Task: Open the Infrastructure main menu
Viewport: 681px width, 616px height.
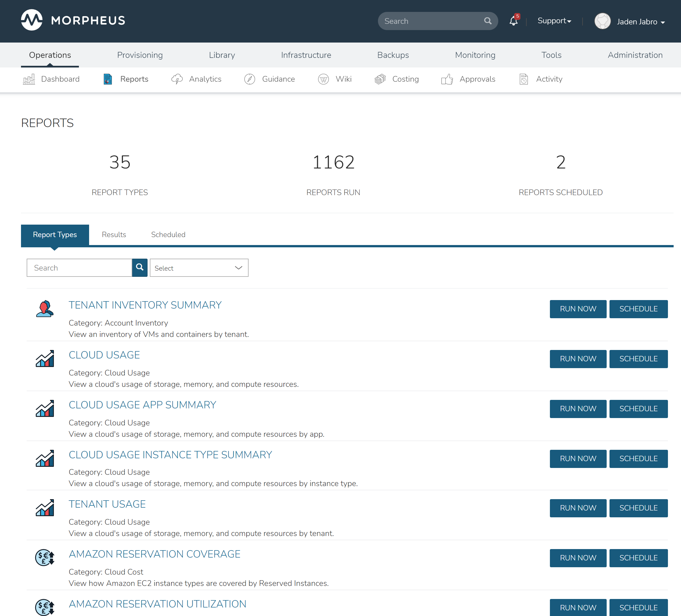Action: tap(306, 55)
